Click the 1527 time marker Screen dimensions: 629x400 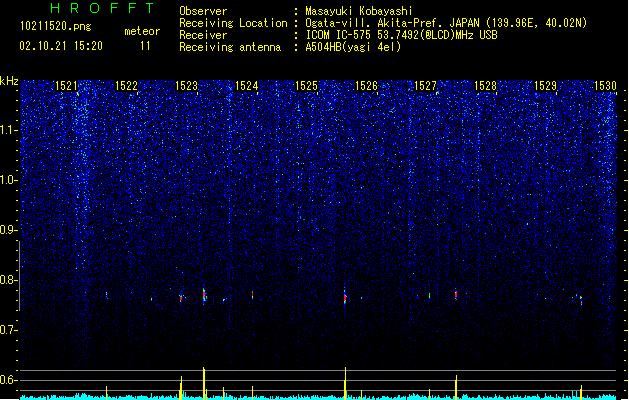click(425, 86)
